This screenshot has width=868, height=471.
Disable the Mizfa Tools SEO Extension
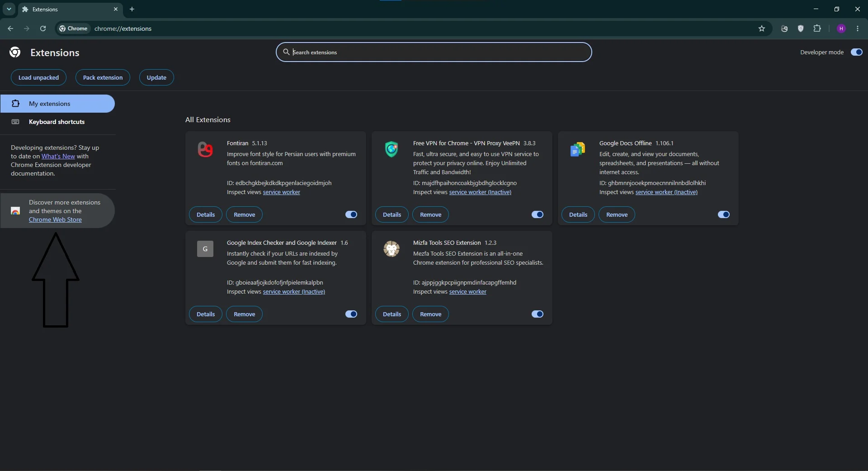click(x=538, y=314)
